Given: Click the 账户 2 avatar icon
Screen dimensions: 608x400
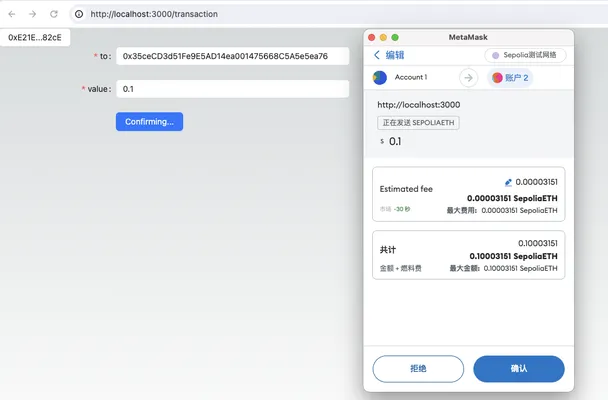Looking at the screenshot, I should (x=497, y=78).
